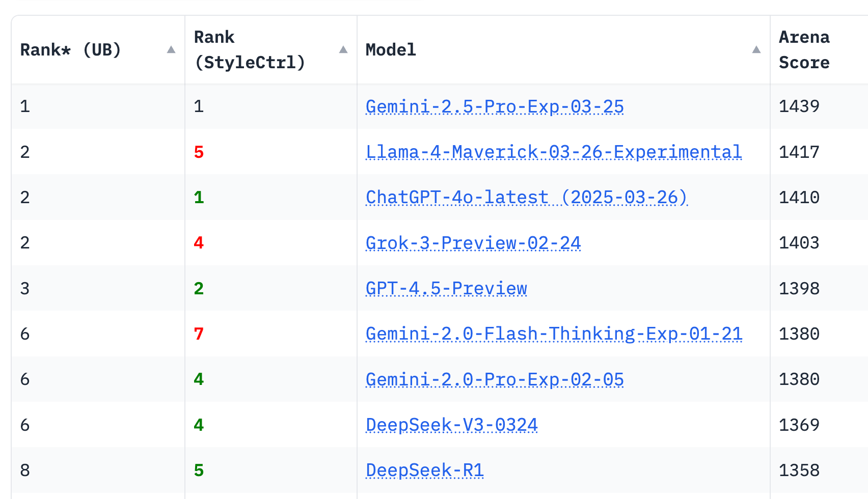
Task: Open Gemini-2.0-Flash-Thinking-Exp-01-21 link
Action: click(554, 334)
